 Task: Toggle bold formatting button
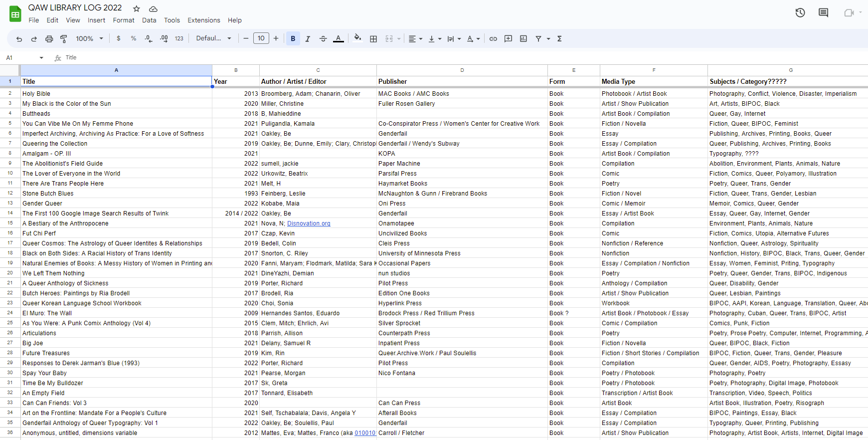[293, 38]
